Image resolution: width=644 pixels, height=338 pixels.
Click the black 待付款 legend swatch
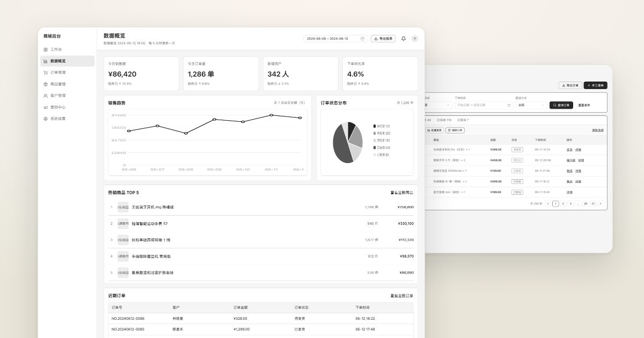point(375,126)
